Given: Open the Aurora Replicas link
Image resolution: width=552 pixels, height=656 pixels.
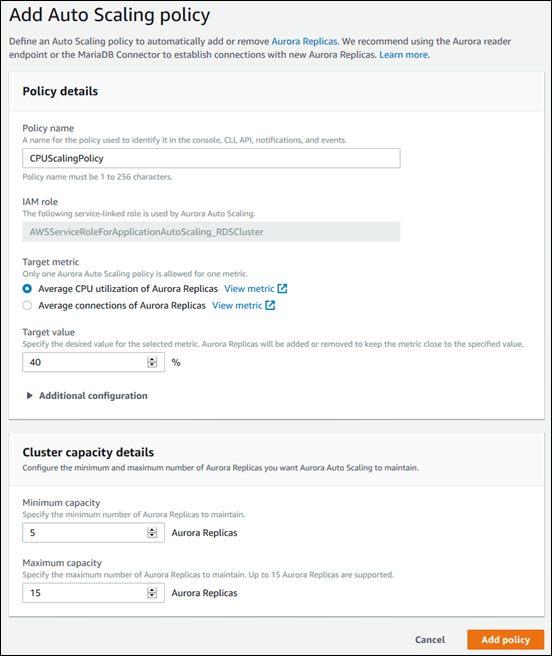Looking at the screenshot, I should [x=304, y=41].
